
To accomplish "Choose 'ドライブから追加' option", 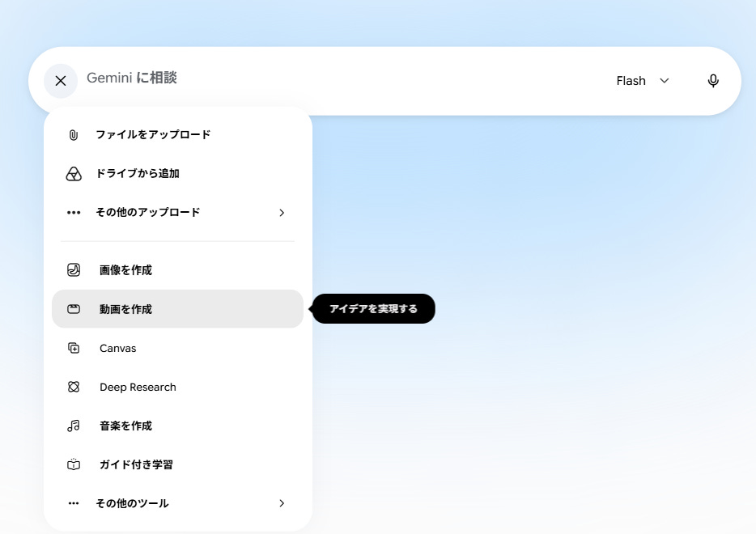I will [x=138, y=173].
